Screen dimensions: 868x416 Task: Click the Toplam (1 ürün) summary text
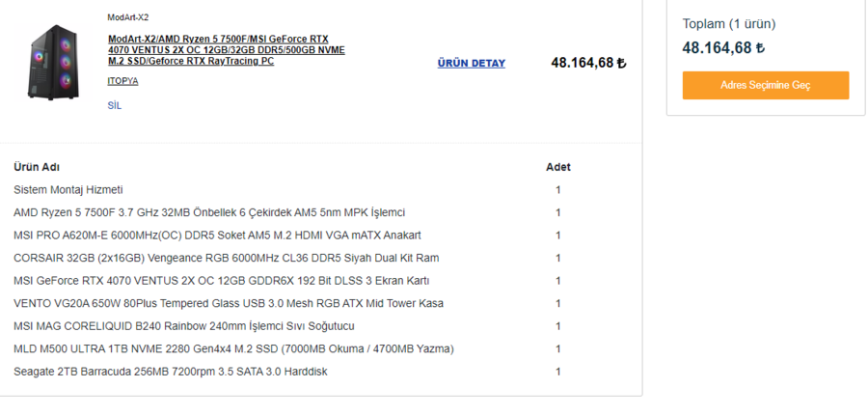point(728,24)
